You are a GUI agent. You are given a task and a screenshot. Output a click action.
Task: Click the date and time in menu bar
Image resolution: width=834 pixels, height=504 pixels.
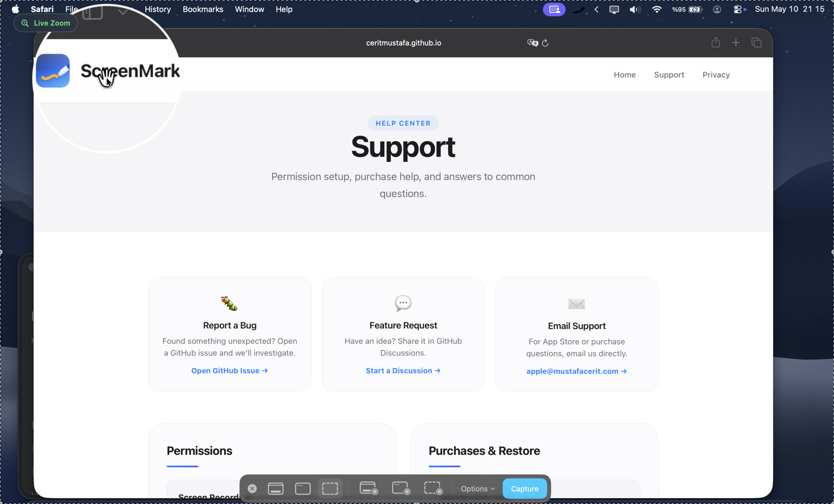[x=790, y=9]
